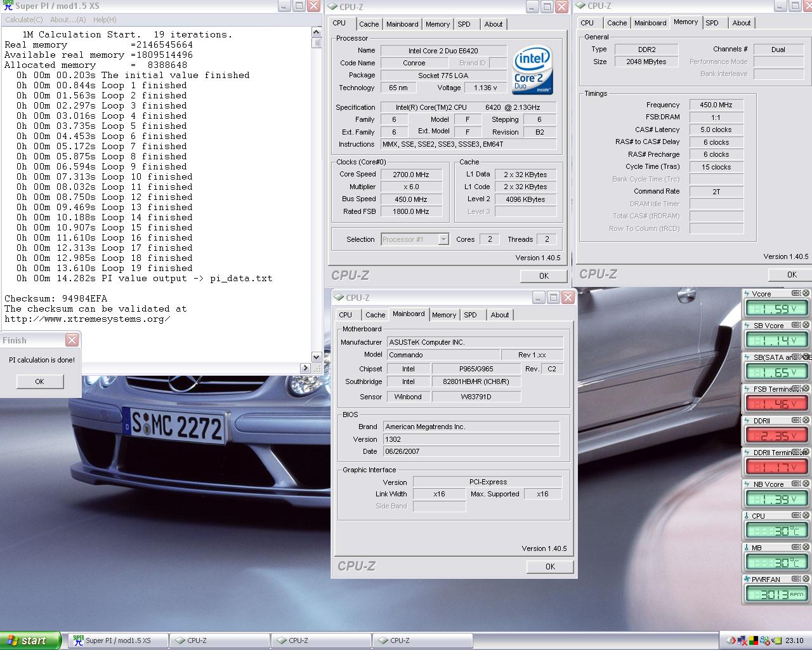The image size is (812, 650).
Task: Close the DDRII voltage sensor gadget
Action: click(806, 421)
